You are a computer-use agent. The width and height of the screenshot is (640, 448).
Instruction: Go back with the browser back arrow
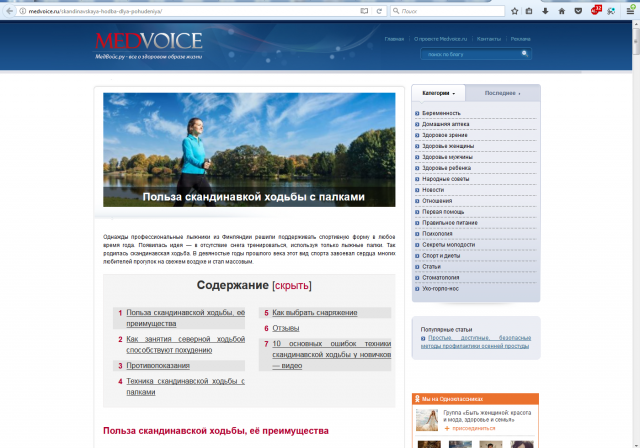[9, 11]
